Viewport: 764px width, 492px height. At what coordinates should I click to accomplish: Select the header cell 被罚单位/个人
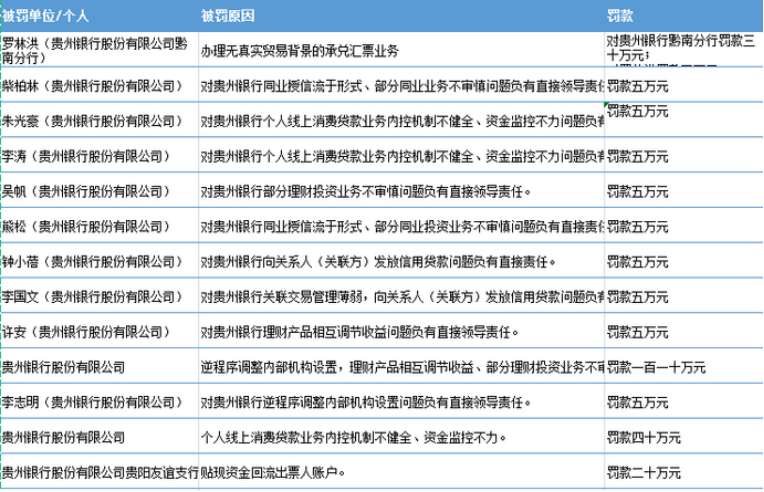click(99, 16)
